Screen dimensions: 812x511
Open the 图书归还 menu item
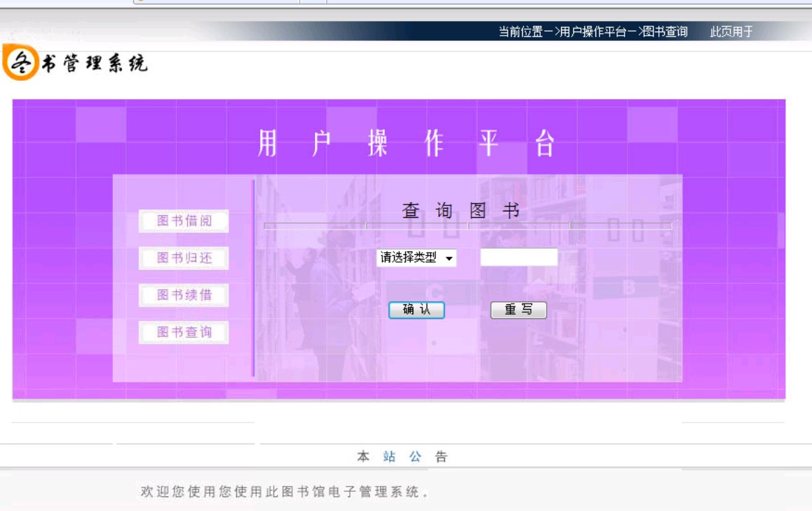tap(184, 258)
